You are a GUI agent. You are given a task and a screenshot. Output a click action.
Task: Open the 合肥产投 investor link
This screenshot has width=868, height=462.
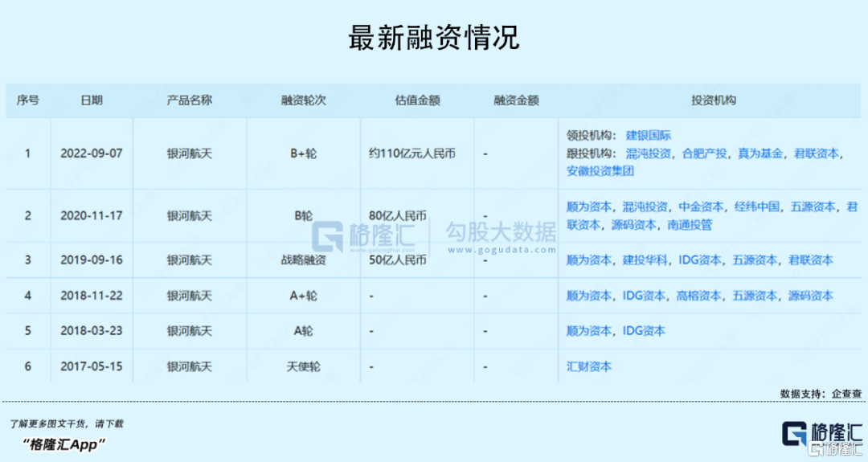pos(704,153)
